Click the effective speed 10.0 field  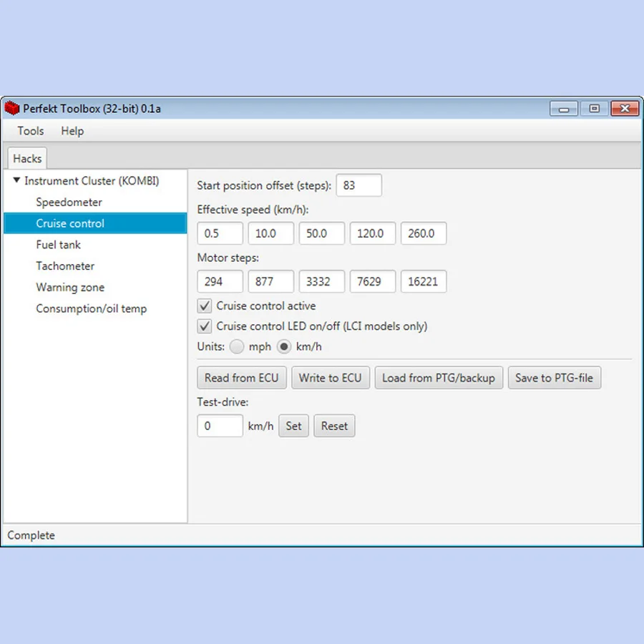pos(271,233)
